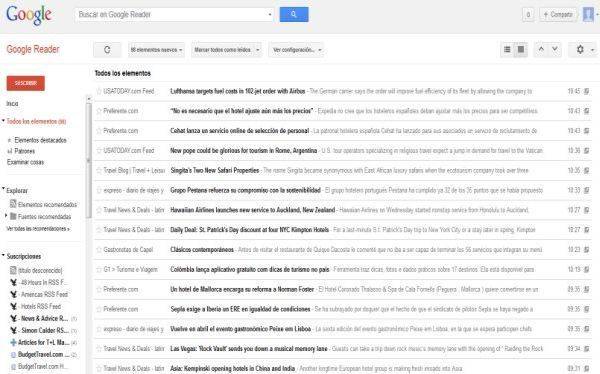Click the red Suscribir button

click(x=26, y=83)
